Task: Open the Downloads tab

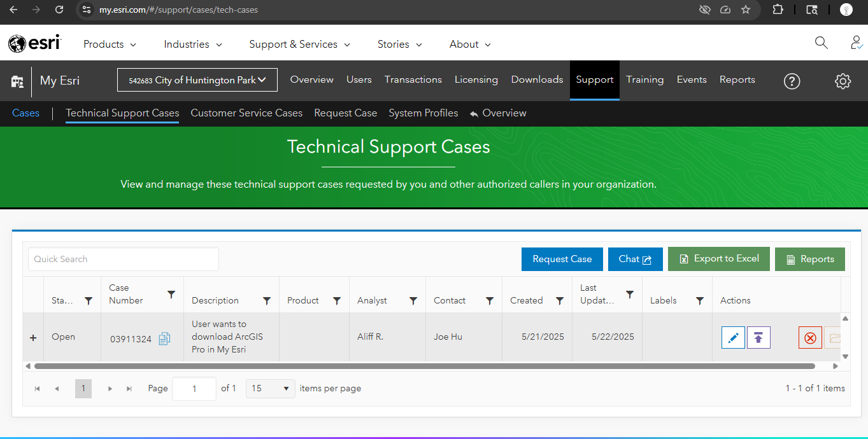Action: point(537,80)
